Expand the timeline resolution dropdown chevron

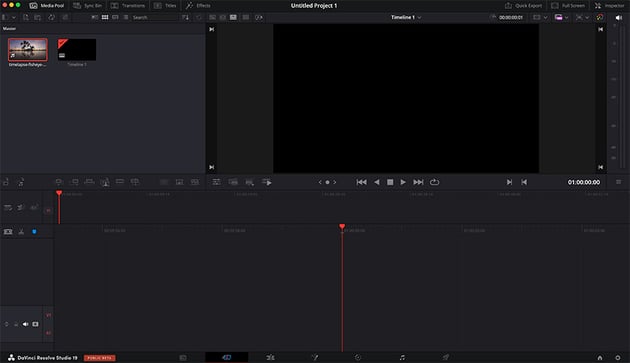tap(545, 18)
